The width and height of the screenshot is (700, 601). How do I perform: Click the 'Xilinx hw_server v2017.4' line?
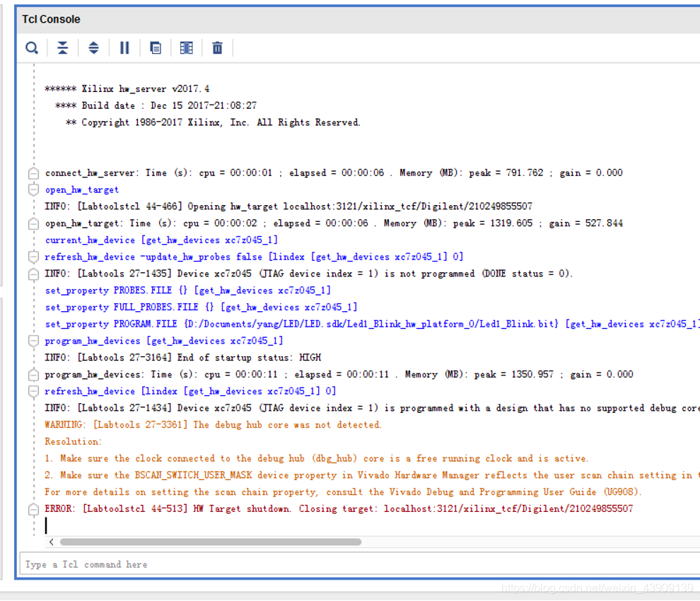[127, 89]
